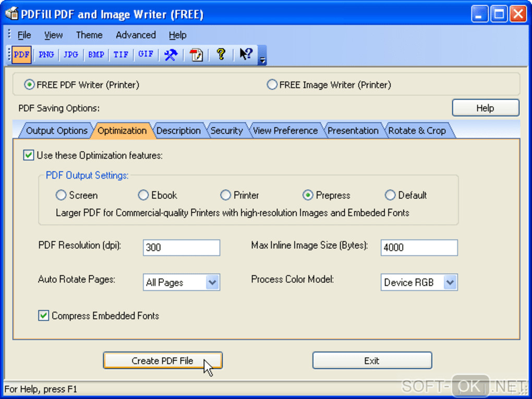The width and height of the screenshot is (532, 399).
Task: Minimize the PDFill window
Action: (x=479, y=14)
